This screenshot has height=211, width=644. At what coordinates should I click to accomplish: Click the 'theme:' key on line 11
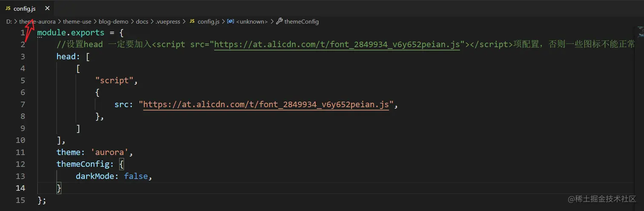tap(71, 152)
